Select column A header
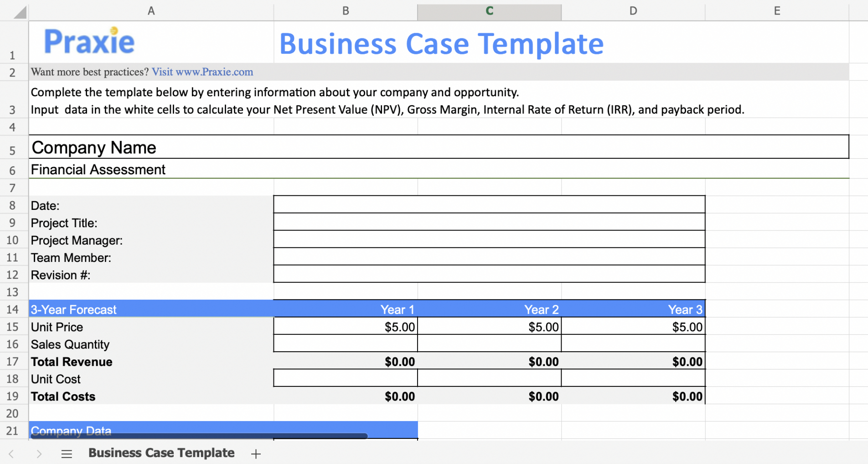Image resolution: width=868 pixels, height=464 pixels. click(x=151, y=11)
